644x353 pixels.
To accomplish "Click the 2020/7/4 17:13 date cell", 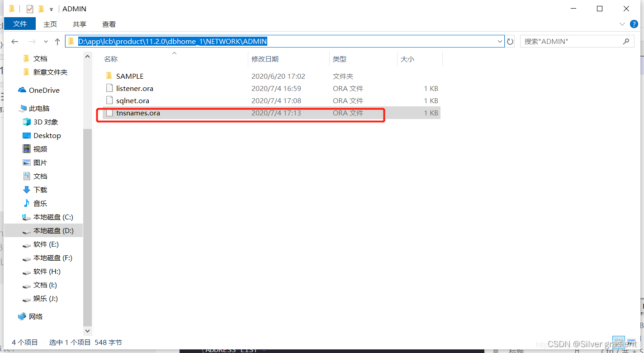I will point(276,113).
